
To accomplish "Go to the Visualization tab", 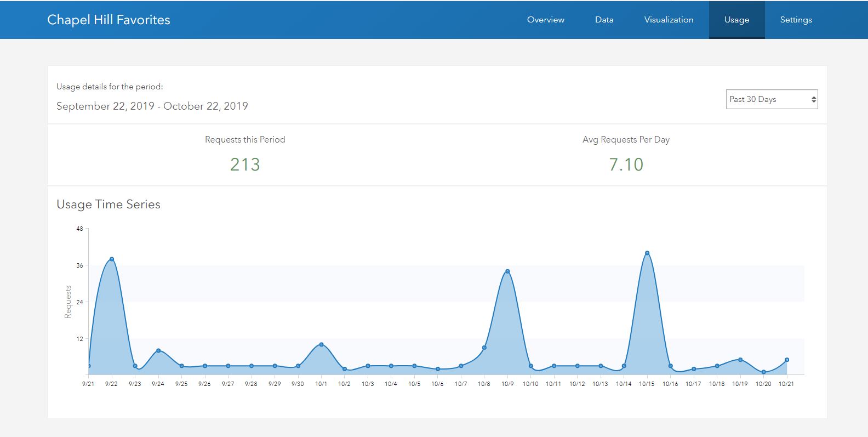I will pos(669,20).
